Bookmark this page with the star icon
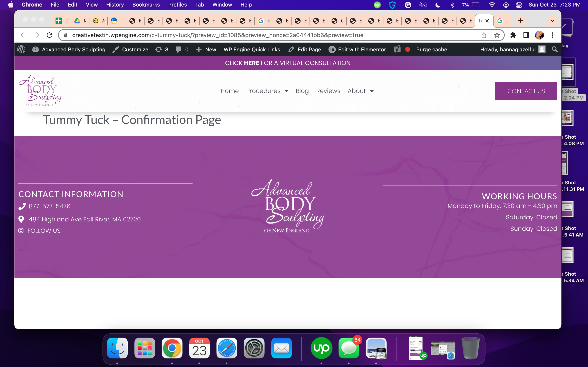Image resolution: width=588 pixels, height=367 pixels. [497, 35]
